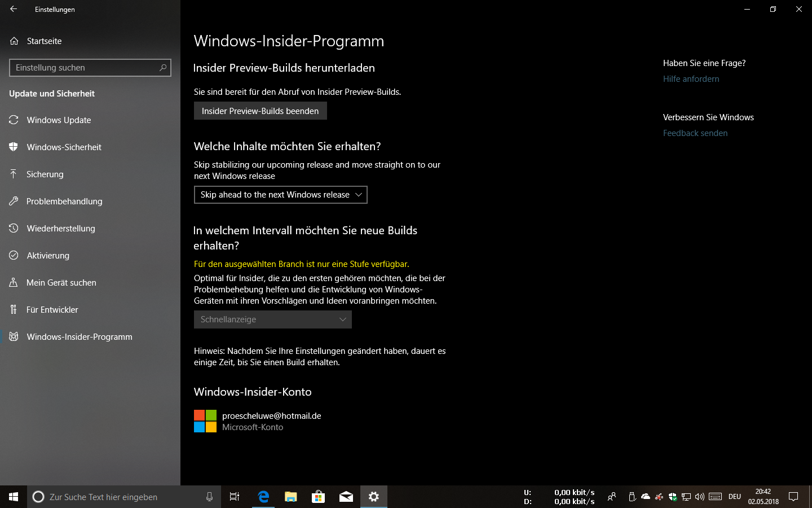Select the Aktivierung checkmark circle icon
This screenshot has height=508, width=812.
(x=14, y=255)
